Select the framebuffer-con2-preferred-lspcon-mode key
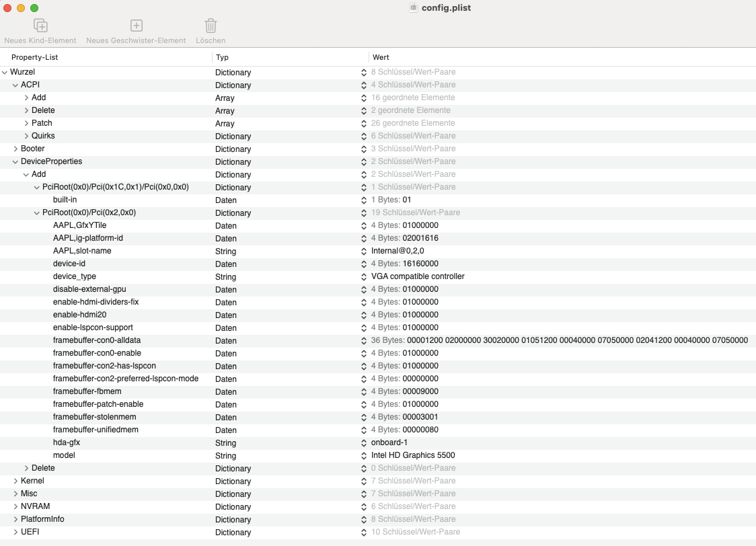Image resolution: width=756 pixels, height=546 pixels. tap(126, 379)
